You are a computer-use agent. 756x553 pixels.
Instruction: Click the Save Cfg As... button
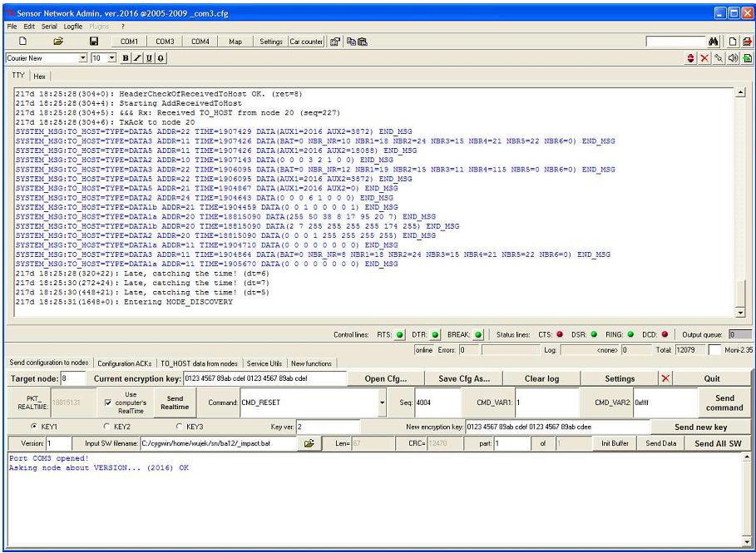pyautogui.click(x=464, y=378)
